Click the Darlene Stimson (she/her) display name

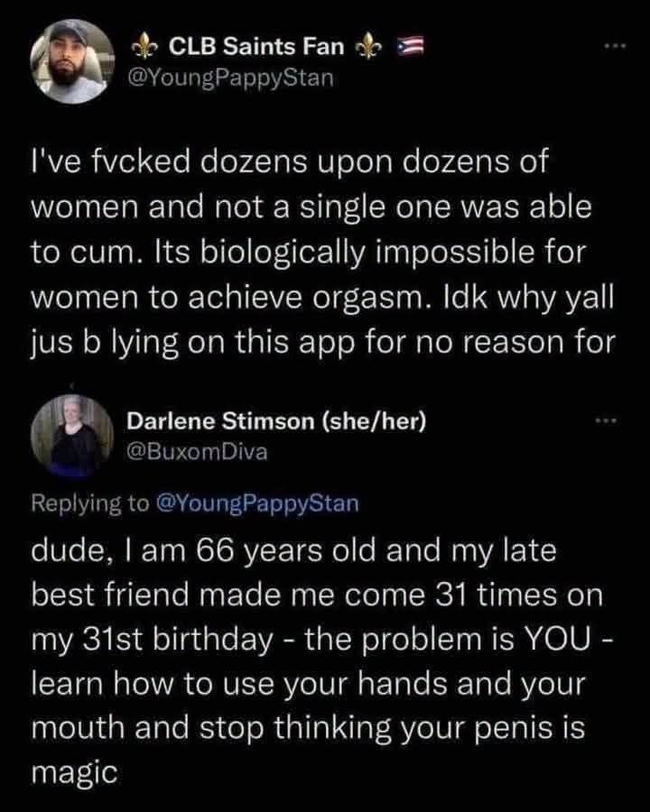click(276, 421)
